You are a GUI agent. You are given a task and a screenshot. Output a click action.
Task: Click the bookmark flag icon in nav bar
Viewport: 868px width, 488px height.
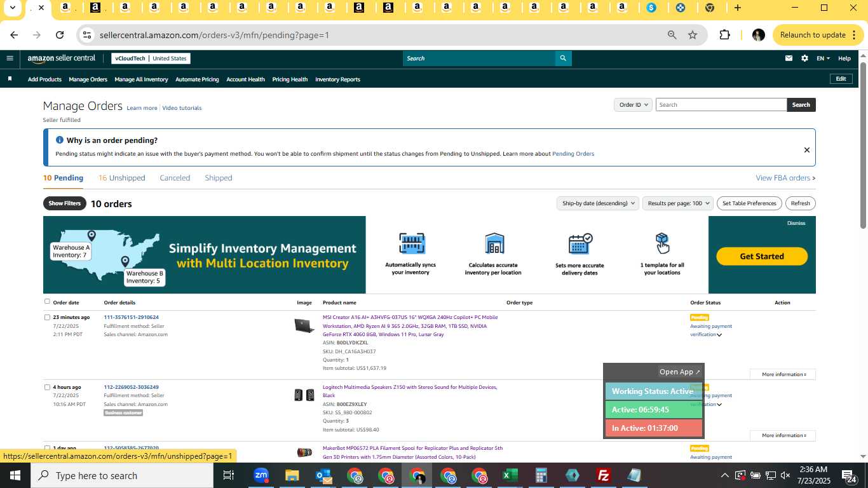[10, 79]
